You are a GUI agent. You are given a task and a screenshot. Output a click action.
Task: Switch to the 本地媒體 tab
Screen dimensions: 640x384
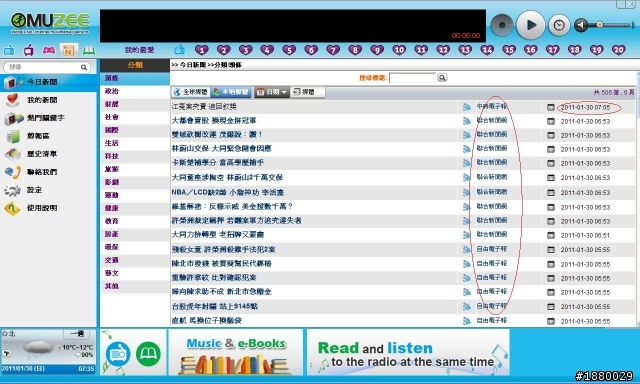(231, 92)
